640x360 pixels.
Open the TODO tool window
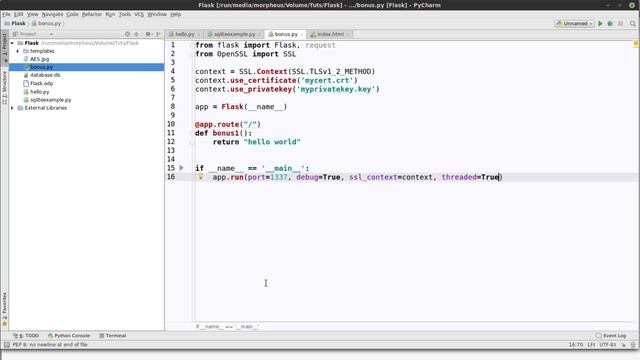coord(26,336)
